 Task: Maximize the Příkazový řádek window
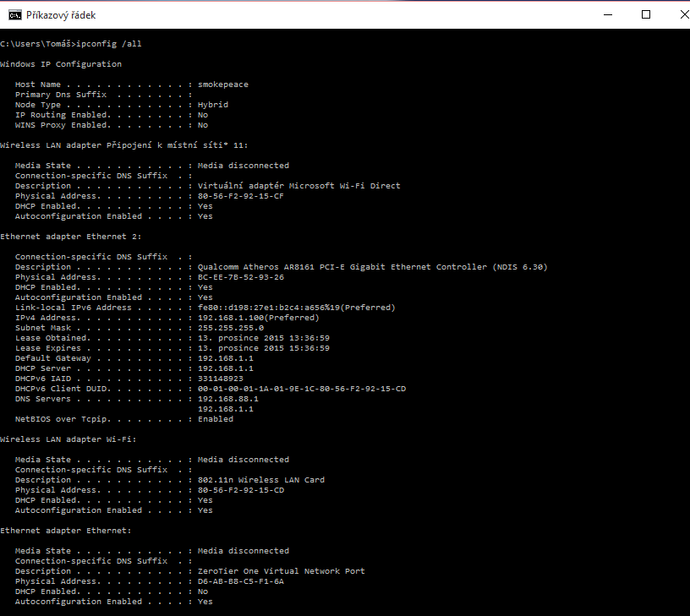(x=646, y=15)
